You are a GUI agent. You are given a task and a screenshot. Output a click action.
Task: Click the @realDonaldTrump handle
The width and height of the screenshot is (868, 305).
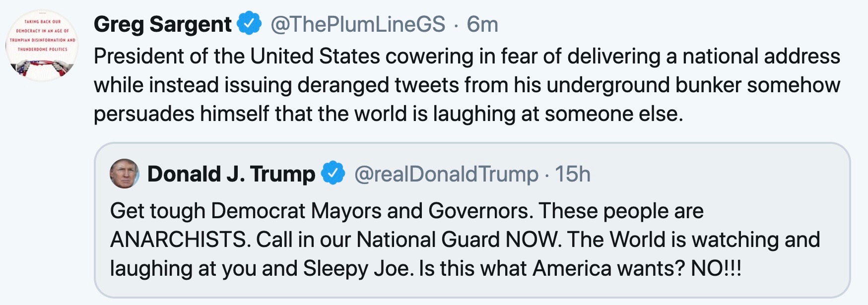point(446,174)
